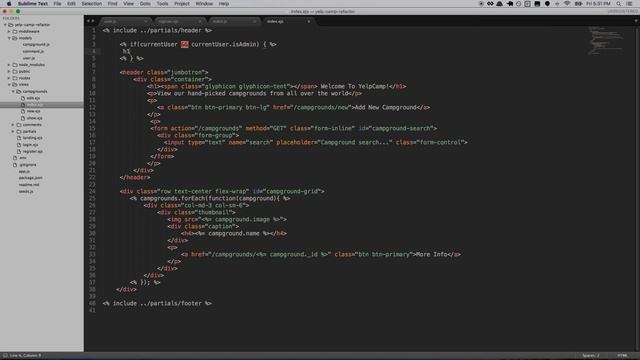
Task: Change syntax via HTML status bar item
Action: 622,356
